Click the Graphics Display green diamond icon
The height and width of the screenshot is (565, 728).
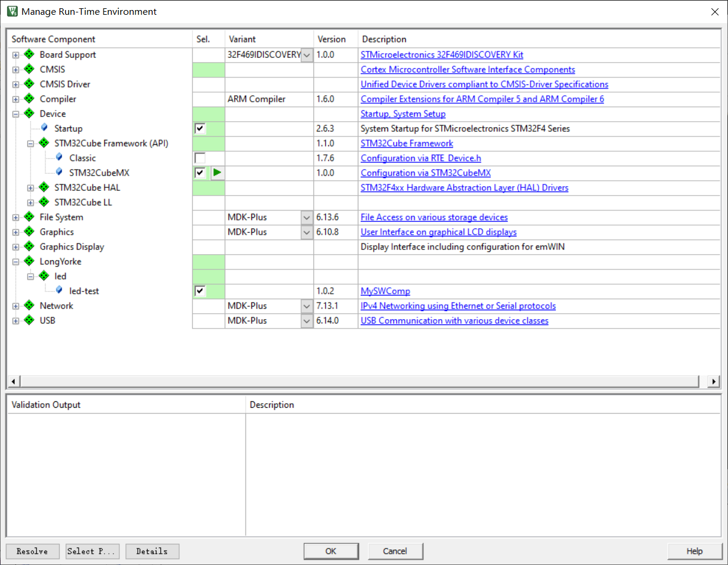[x=30, y=247]
